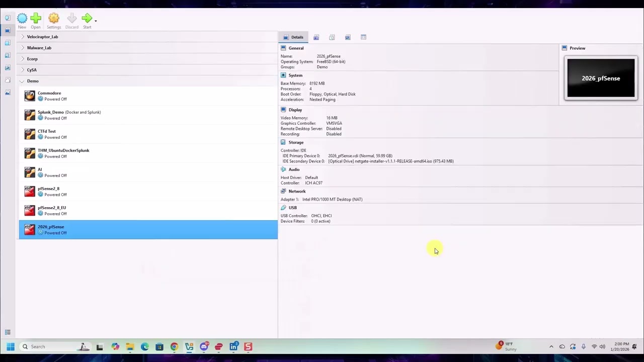Click the 2026_pfSense.vdi storage entry
The width and height of the screenshot is (644, 362).
coord(360,156)
